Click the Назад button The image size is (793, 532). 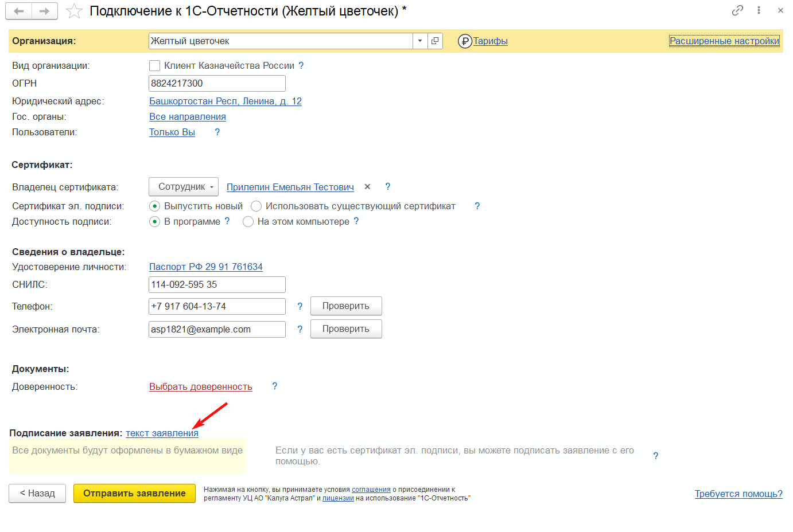tap(37, 494)
